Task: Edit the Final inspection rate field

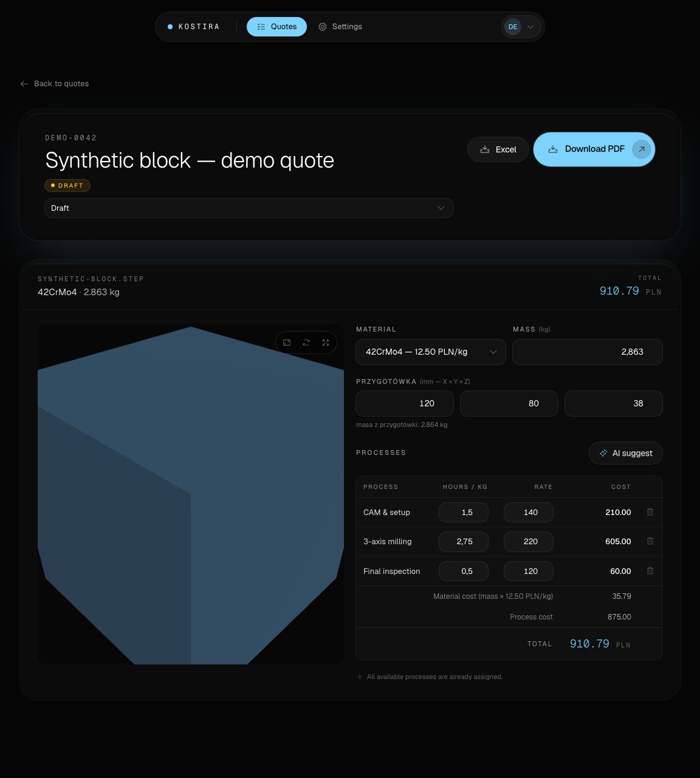Action: point(529,571)
